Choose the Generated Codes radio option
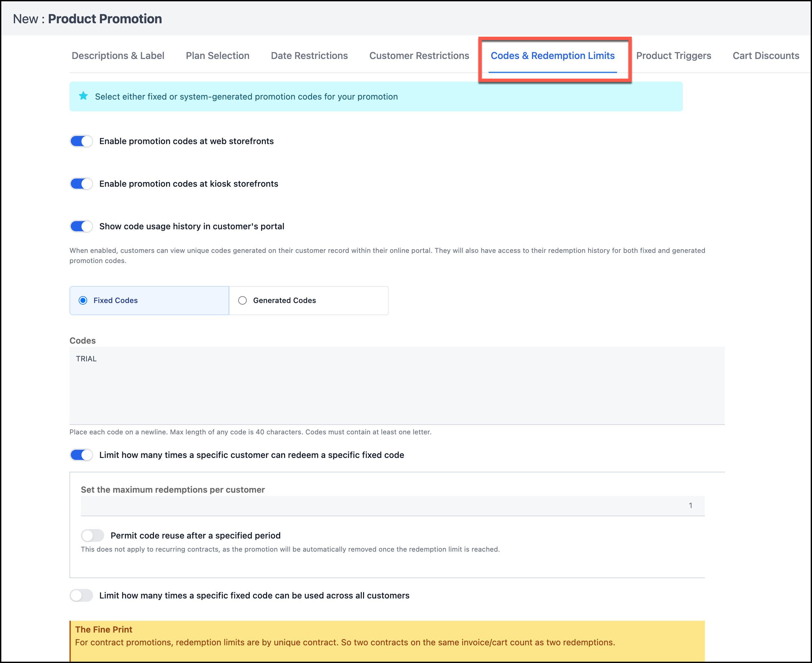The width and height of the screenshot is (812, 663). pyautogui.click(x=242, y=301)
